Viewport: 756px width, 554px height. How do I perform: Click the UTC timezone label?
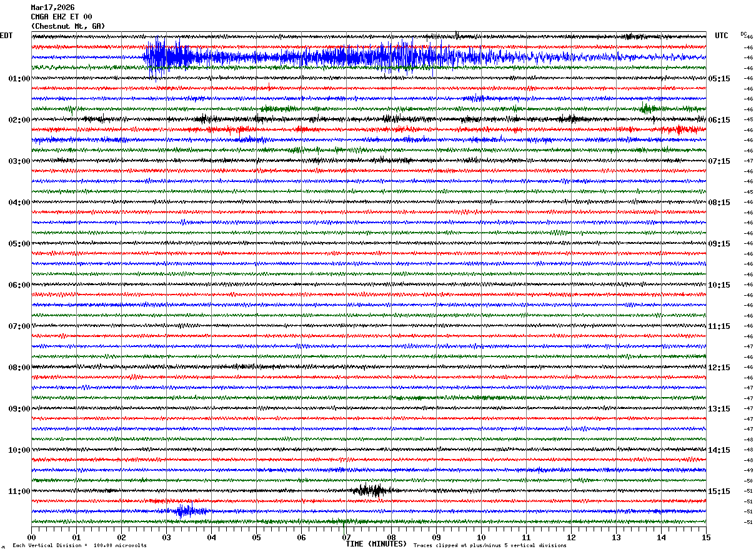coord(722,36)
